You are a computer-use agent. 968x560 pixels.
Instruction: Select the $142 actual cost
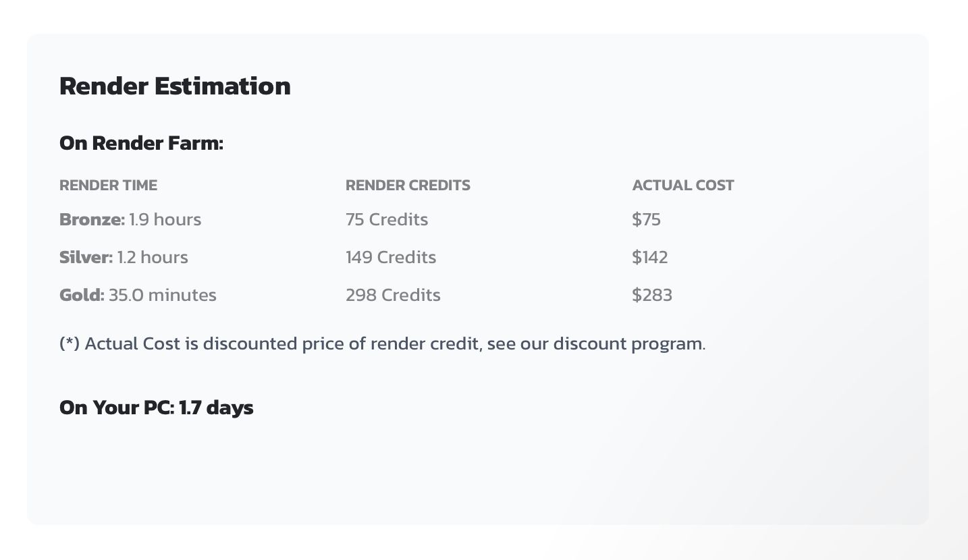[x=650, y=258]
